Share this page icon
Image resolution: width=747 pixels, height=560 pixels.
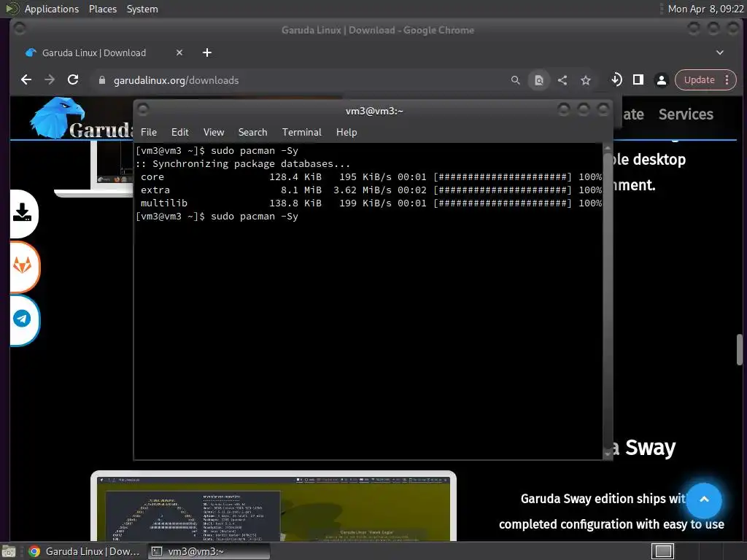tap(562, 80)
